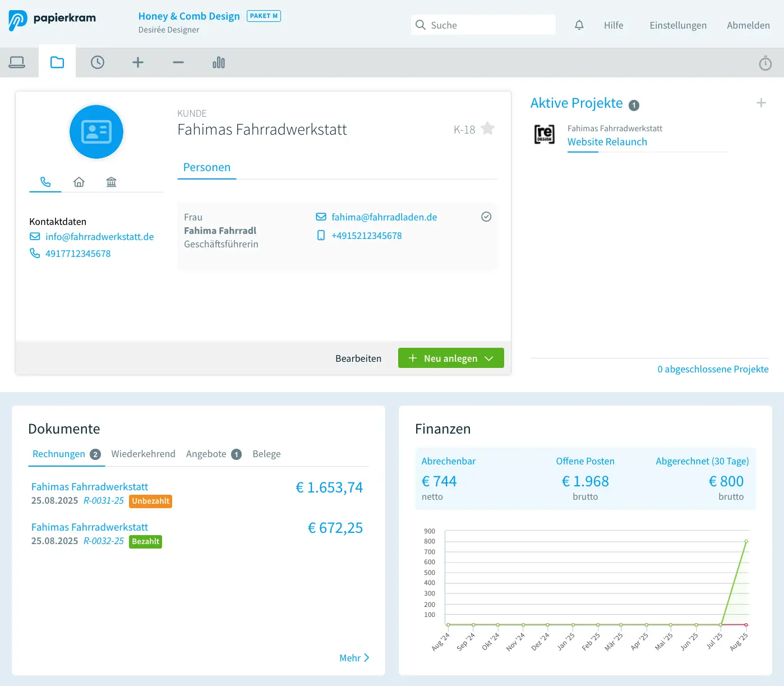
Task: Add a new active project with plus icon
Action: (x=761, y=103)
